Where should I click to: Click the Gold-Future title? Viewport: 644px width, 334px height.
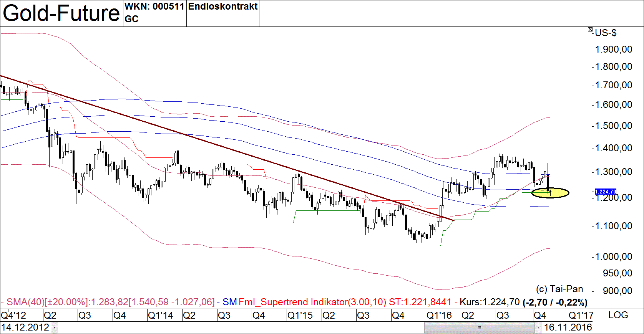click(61, 13)
